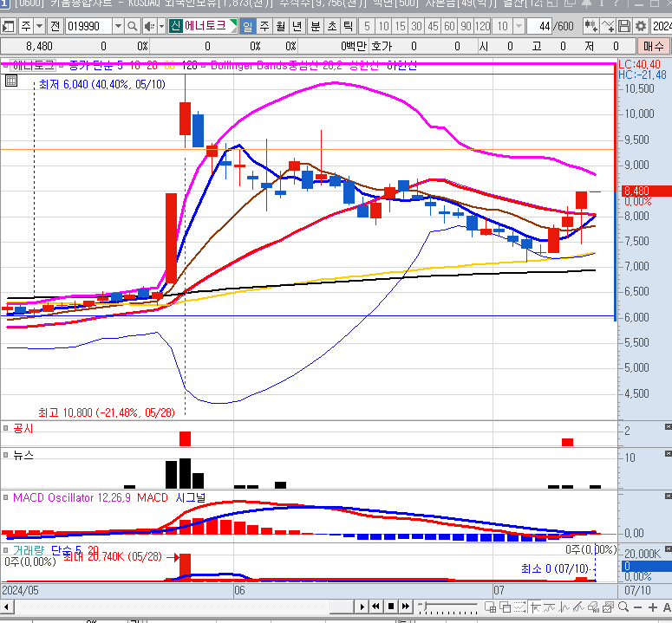Switch to monthly (월) chart period

[x=281, y=26]
